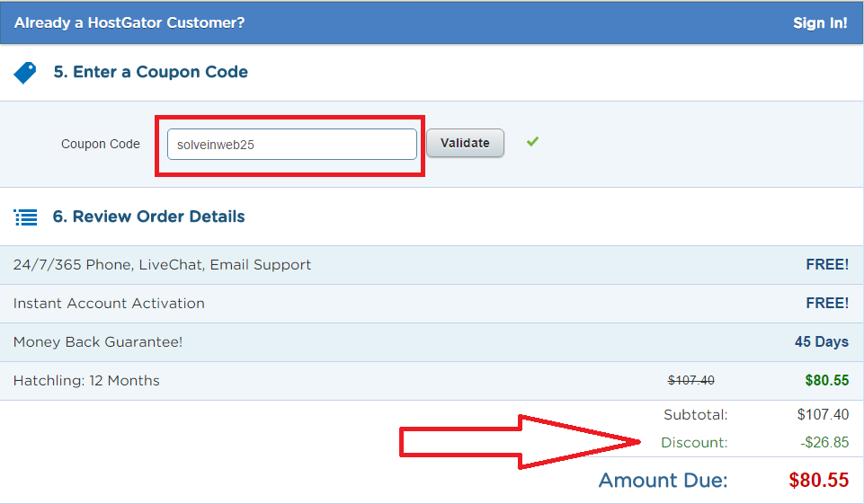Open the Sign In link
Viewport: 864px width, 504px height.
(x=820, y=23)
